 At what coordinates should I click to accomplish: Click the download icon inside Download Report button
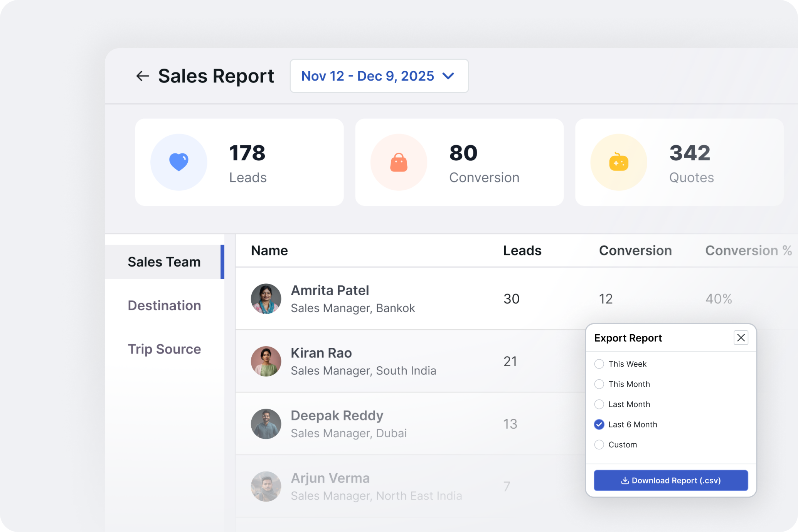[625, 480]
